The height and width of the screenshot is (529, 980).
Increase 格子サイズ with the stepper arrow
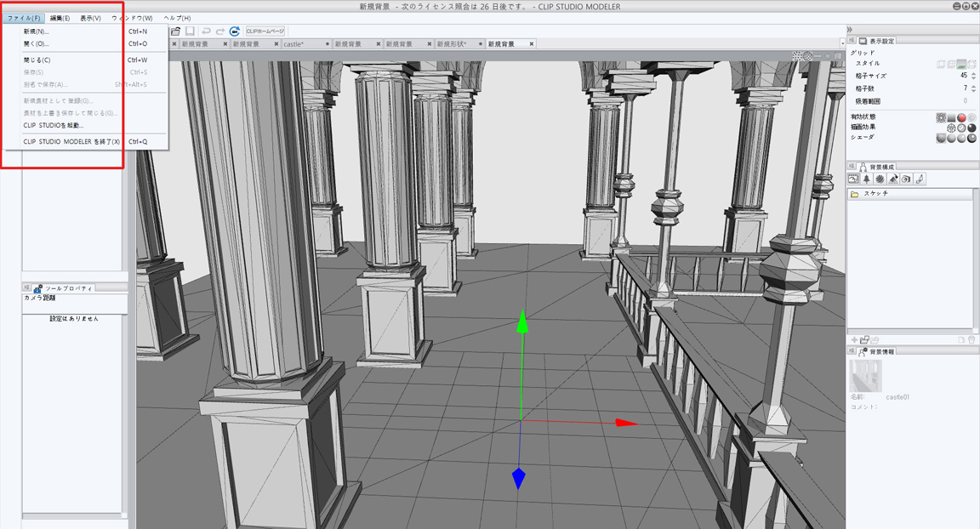(973, 73)
